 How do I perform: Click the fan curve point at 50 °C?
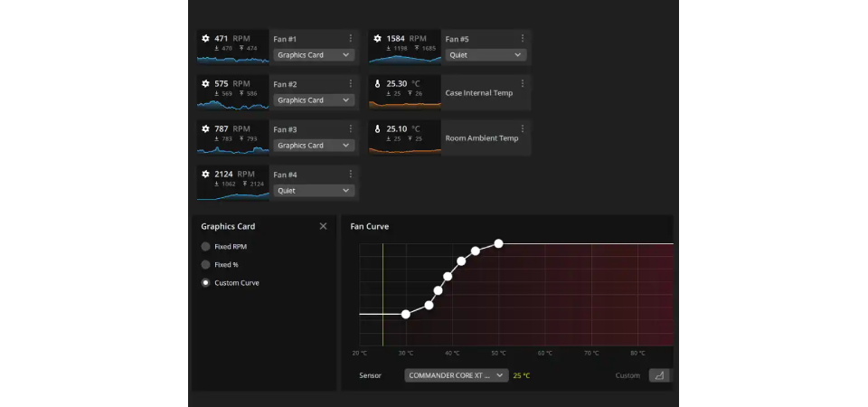498,243
